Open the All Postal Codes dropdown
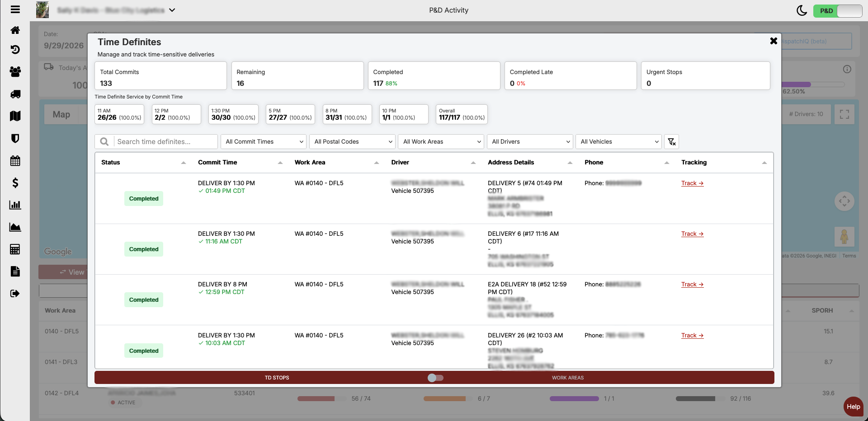The image size is (868, 421). click(353, 142)
